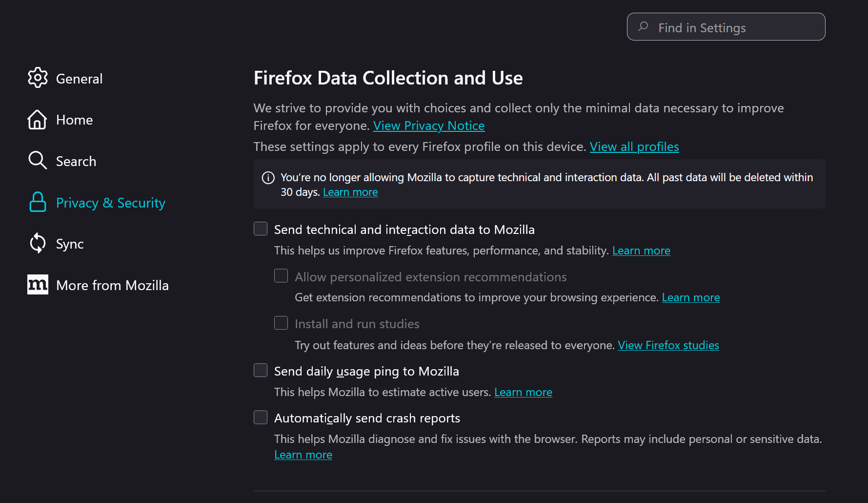Click the More from Mozilla logo icon
Screen dimensions: 868x503
(38, 284)
